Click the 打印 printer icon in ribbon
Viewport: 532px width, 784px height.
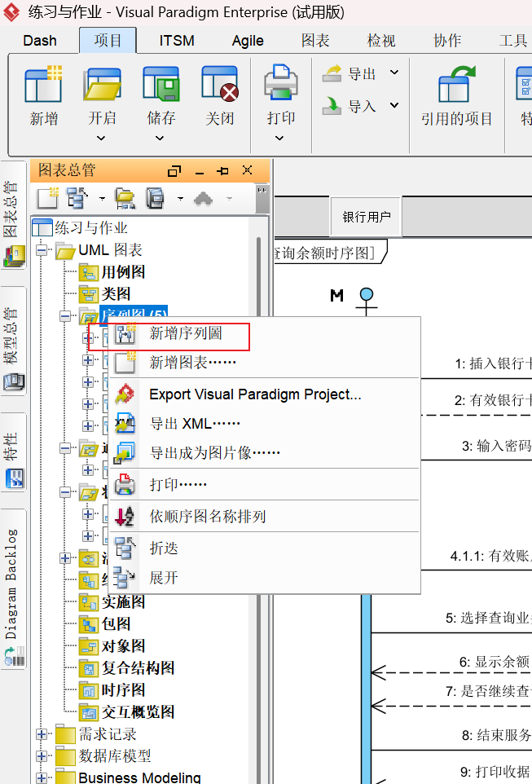pyautogui.click(x=281, y=82)
